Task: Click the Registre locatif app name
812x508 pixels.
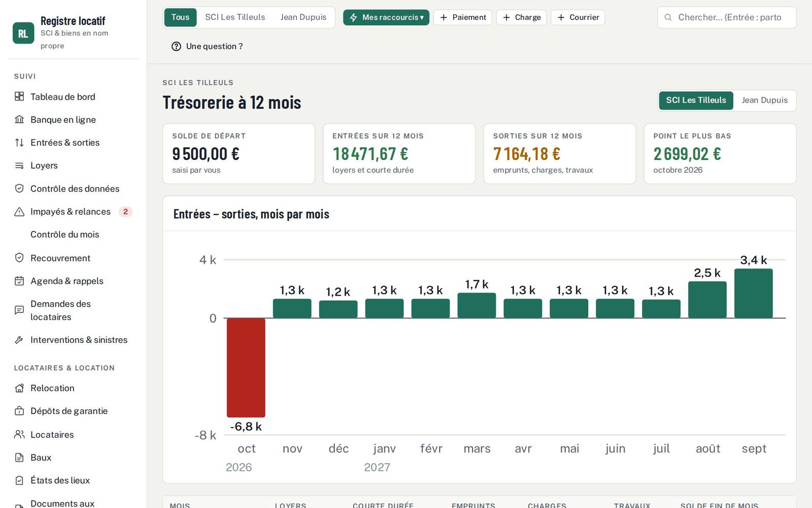Action: point(73,21)
